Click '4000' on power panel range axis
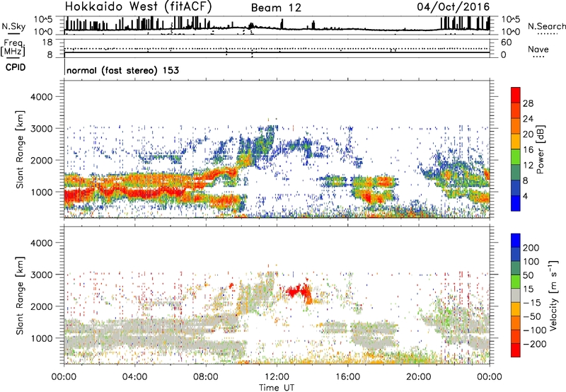 tap(41, 97)
